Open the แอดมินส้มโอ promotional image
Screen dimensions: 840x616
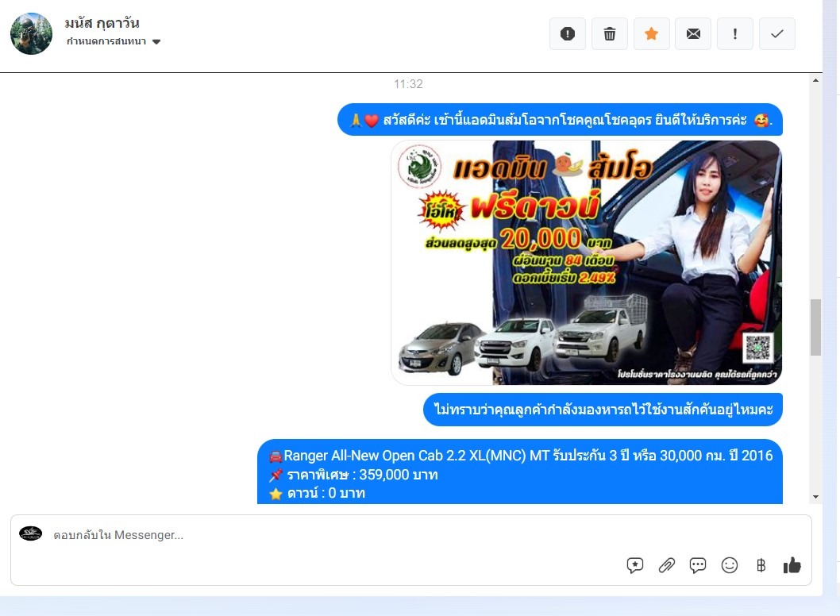point(586,263)
